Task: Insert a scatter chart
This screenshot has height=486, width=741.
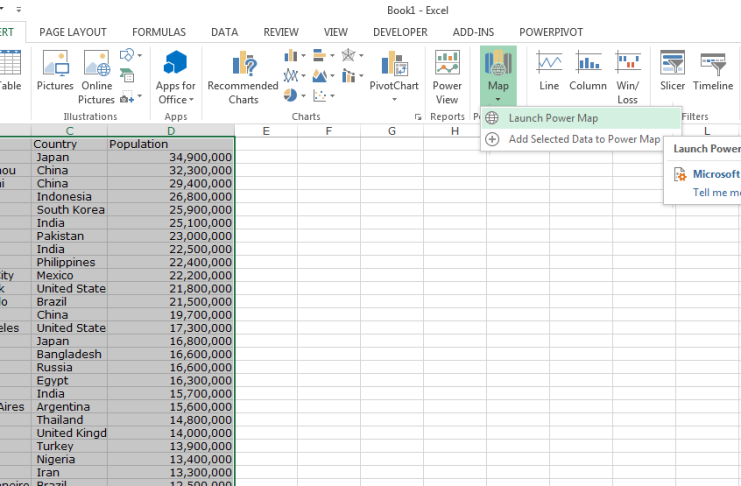Action: coord(324,96)
